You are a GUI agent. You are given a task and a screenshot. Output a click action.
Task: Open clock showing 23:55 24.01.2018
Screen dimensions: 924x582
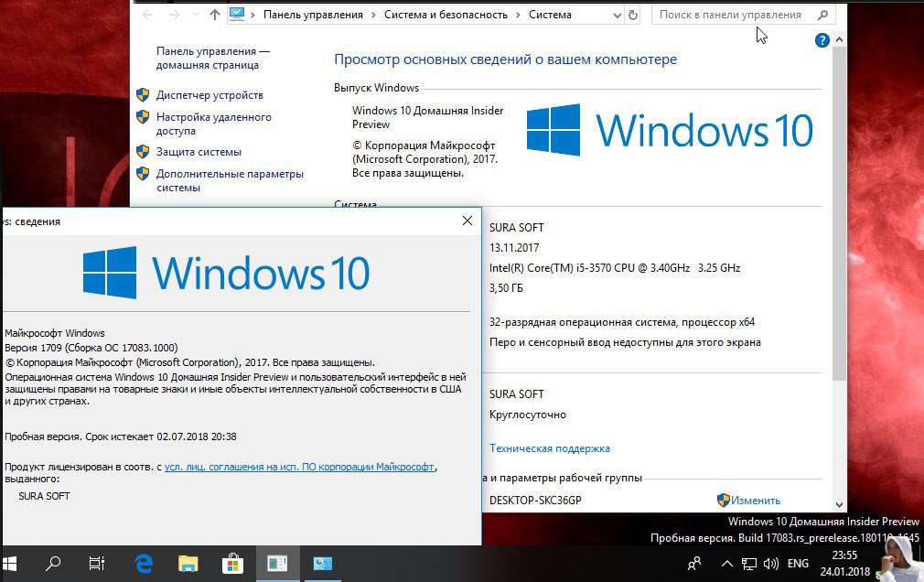pos(845,564)
